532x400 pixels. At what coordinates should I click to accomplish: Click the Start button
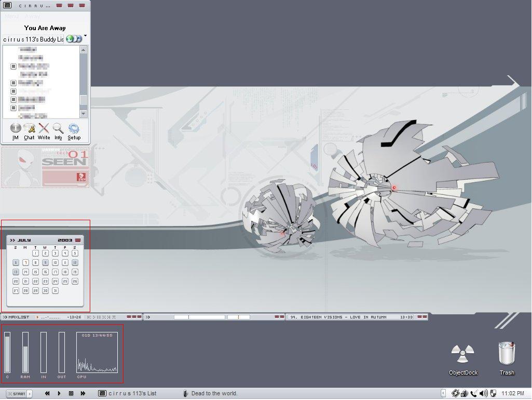pyautogui.click(x=17, y=394)
